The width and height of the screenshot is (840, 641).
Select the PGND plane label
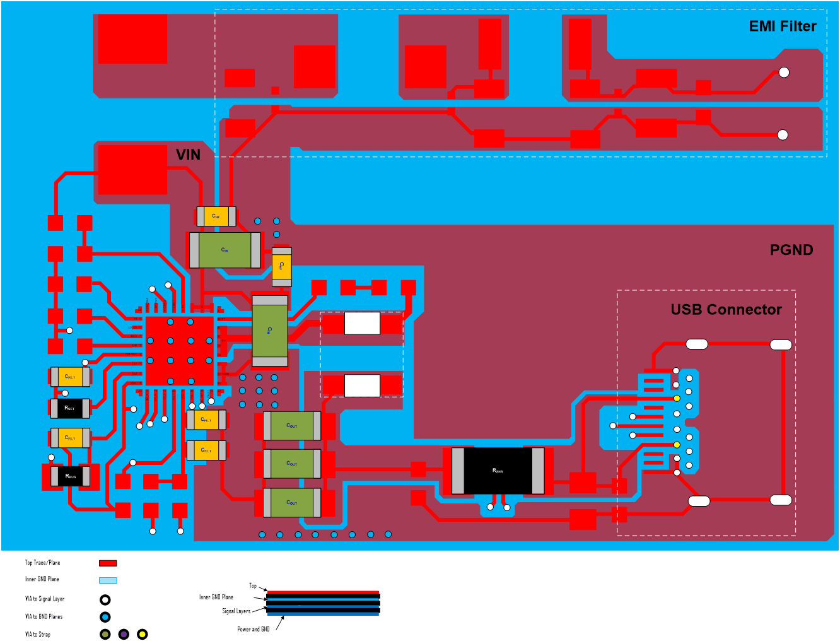pos(792,249)
